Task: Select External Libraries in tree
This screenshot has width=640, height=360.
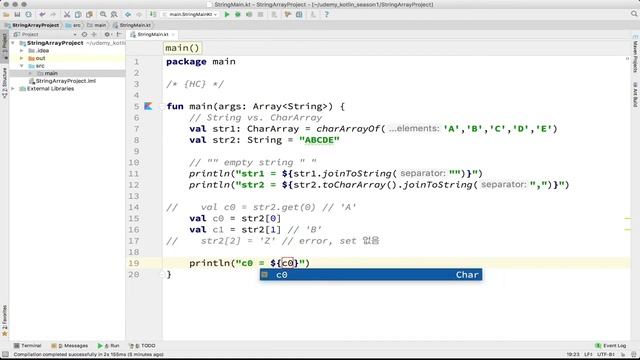Action: (x=47, y=89)
